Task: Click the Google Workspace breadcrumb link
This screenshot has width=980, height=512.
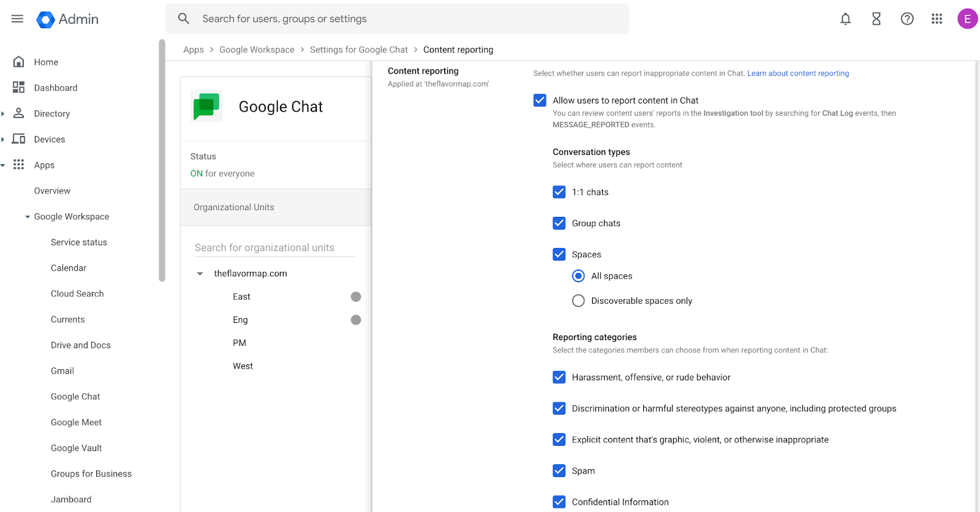Action: pyautogui.click(x=257, y=50)
